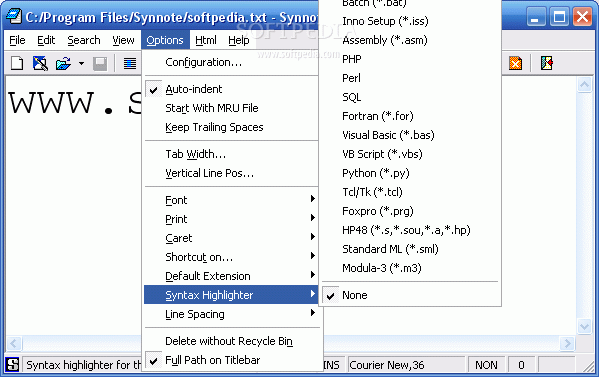Viewport: 599px width, 377px height.
Task: Expand the Line Spacing submenu
Action: 232,314
